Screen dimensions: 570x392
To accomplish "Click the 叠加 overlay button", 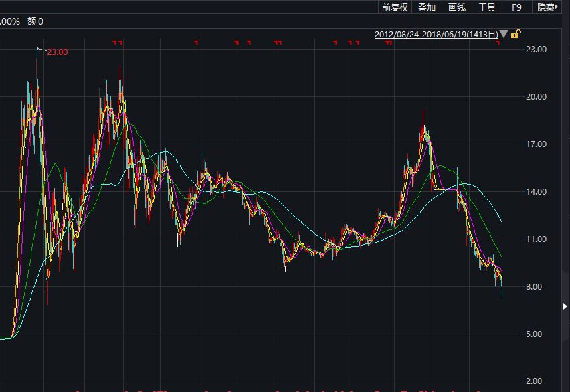I will click(x=426, y=7).
